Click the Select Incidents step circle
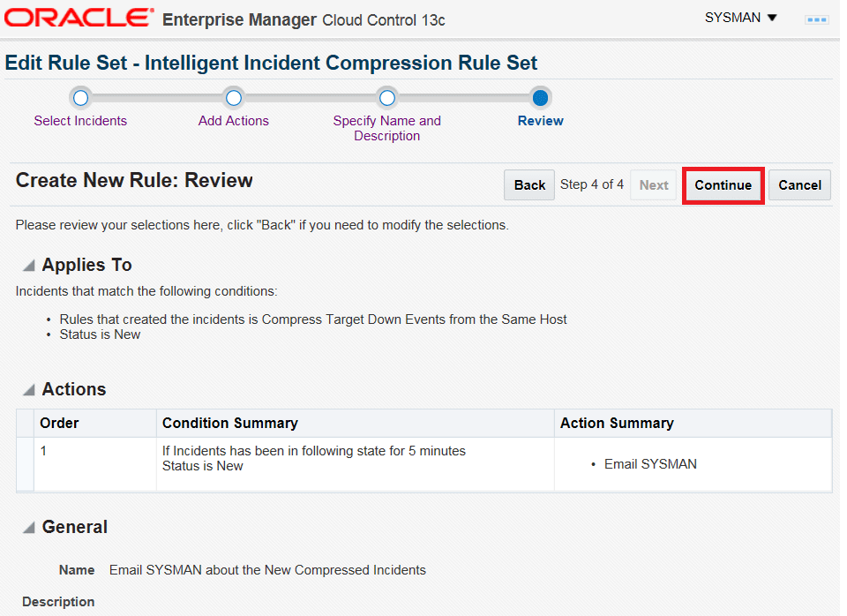This screenshot has height=616, width=847. (80, 98)
